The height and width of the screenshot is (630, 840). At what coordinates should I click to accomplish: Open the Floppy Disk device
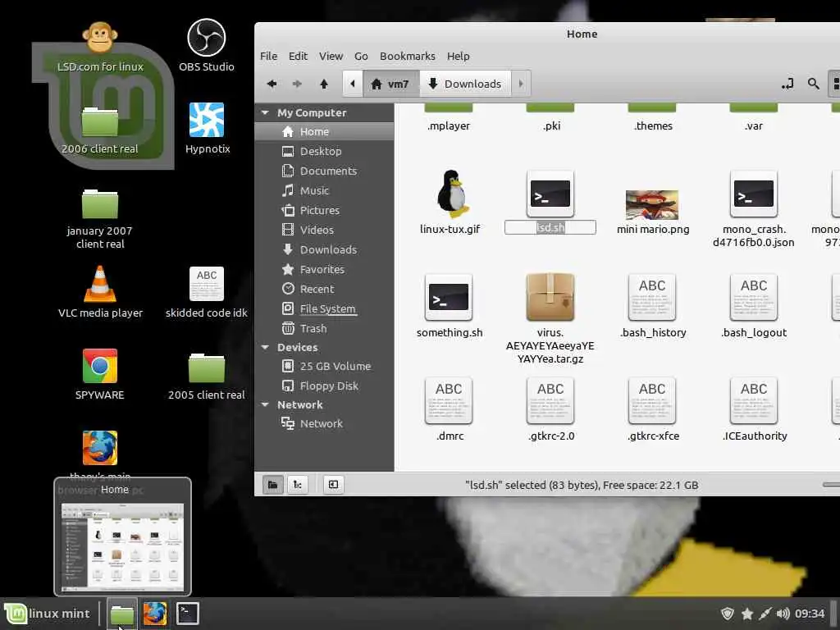324,386
